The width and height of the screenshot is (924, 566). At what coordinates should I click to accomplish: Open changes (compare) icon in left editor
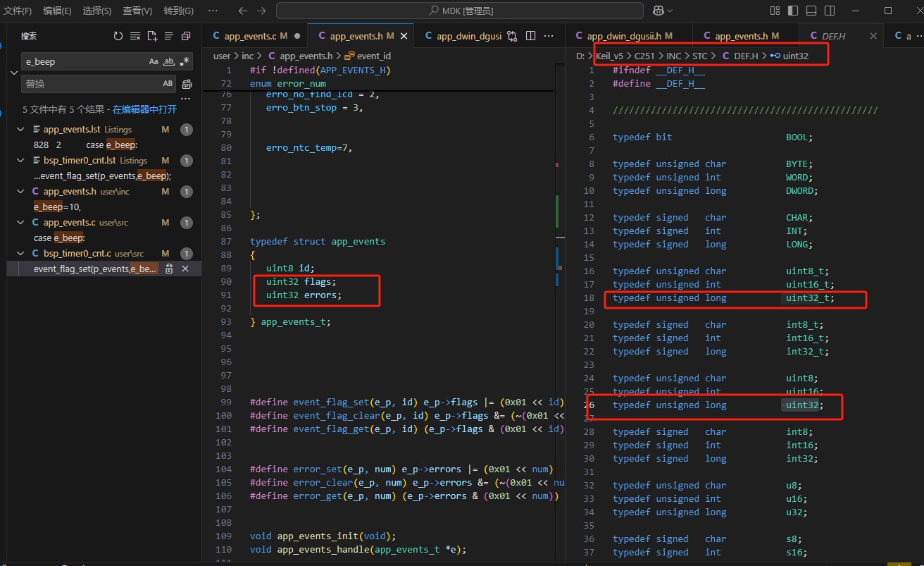point(513,36)
